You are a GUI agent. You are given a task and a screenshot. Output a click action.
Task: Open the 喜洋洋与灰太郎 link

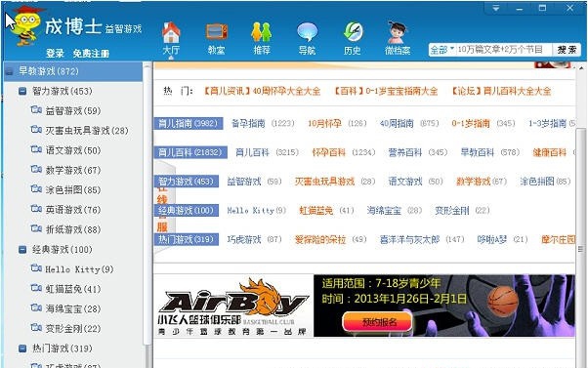409,239
